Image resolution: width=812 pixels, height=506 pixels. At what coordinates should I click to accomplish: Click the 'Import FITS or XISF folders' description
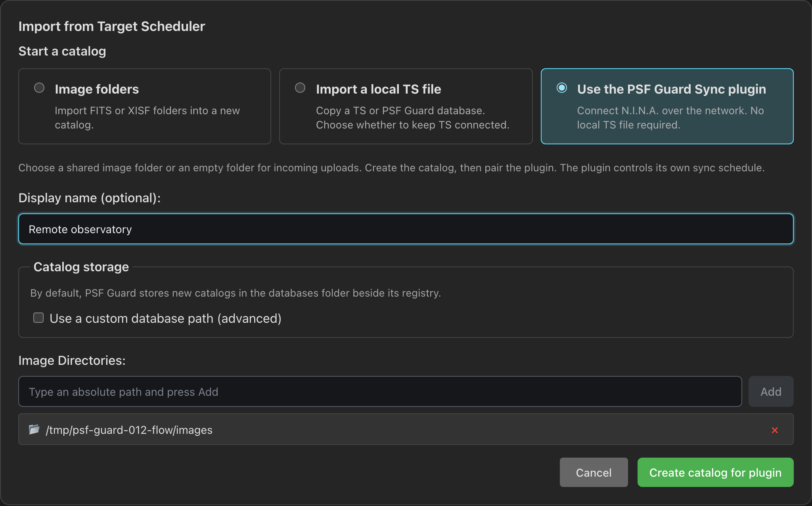coord(147,118)
